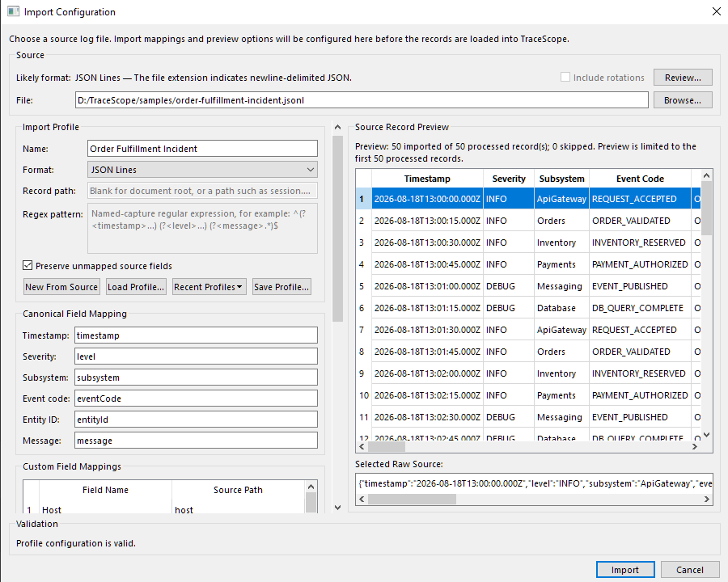Screen dimensions: 728x582
Task: Click the profile Name input field
Action: tap(202, 149)
